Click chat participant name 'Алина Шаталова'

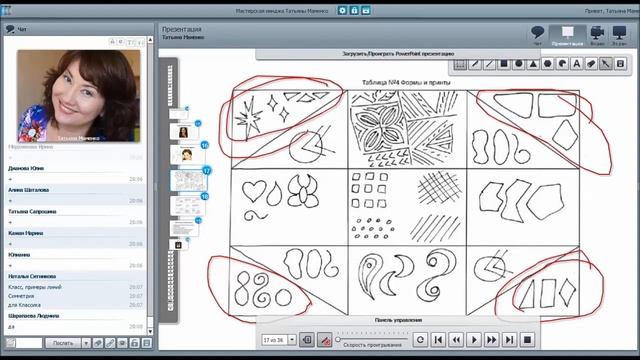pos(29,190)
